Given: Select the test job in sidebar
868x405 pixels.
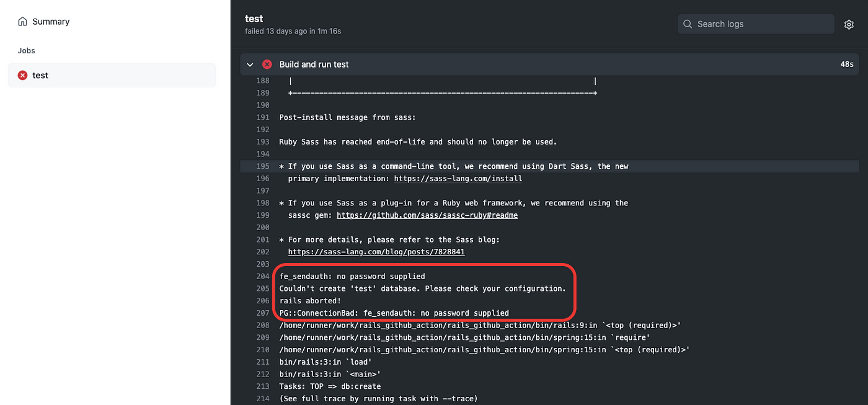Looking at the screenshot, I should [x=112, y=75].
